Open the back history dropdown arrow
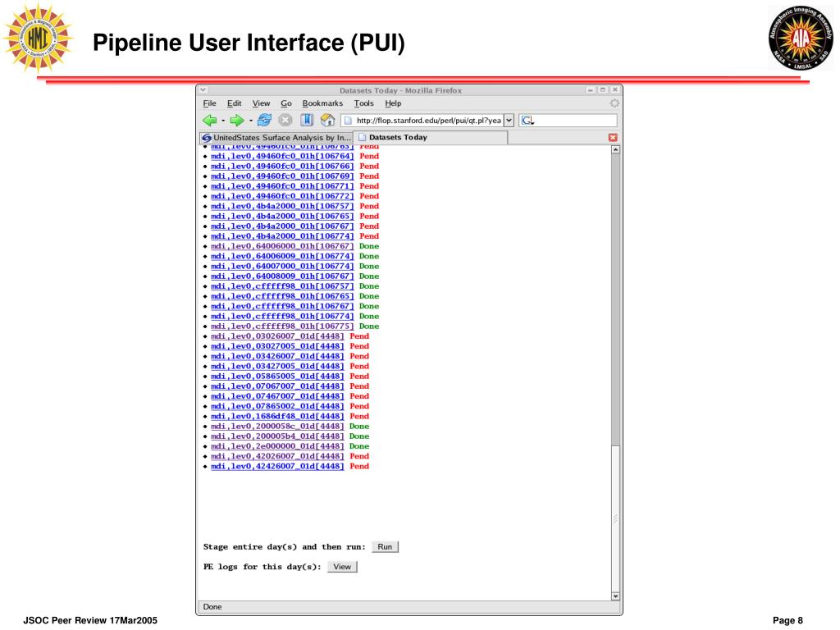The height and width of the screenshot is (630, 840). coord(223,121)
